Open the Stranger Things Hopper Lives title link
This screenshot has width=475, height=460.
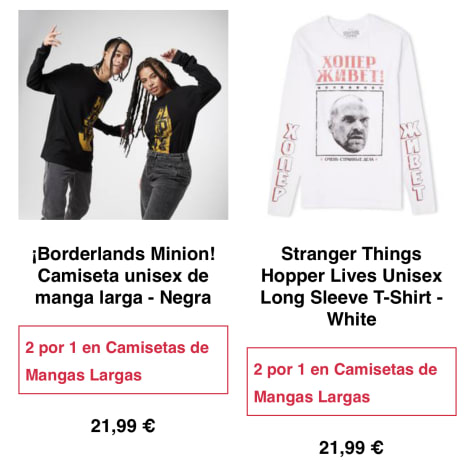351,286
